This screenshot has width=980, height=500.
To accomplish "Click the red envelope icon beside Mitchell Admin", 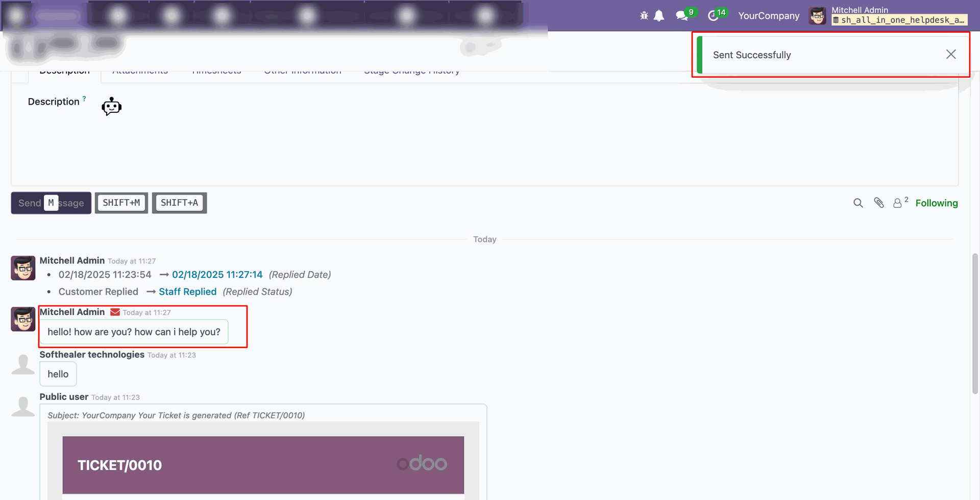I will coord(115,312).
